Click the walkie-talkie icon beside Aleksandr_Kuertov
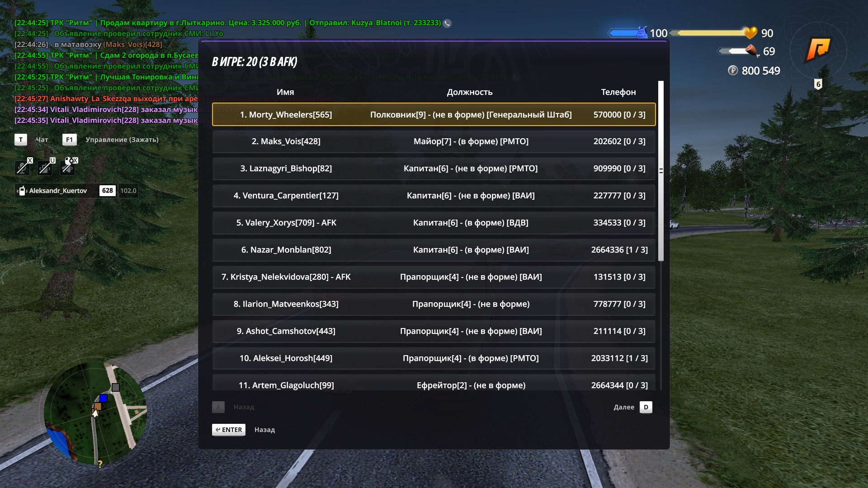This screenshot has width=868, height=488. point(22,191)
